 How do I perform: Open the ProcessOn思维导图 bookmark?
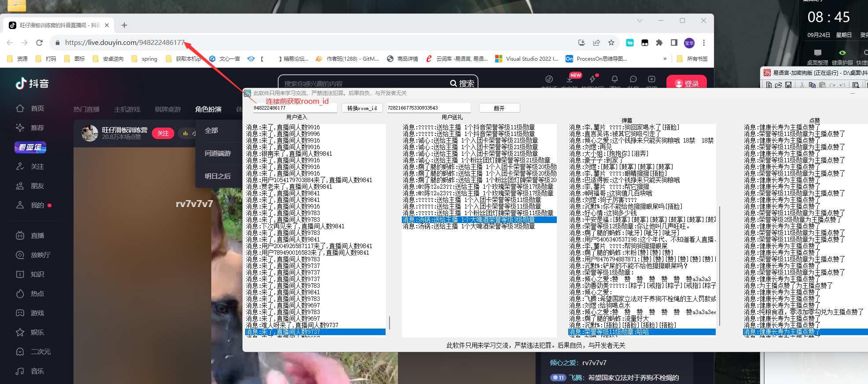point(596,59)
